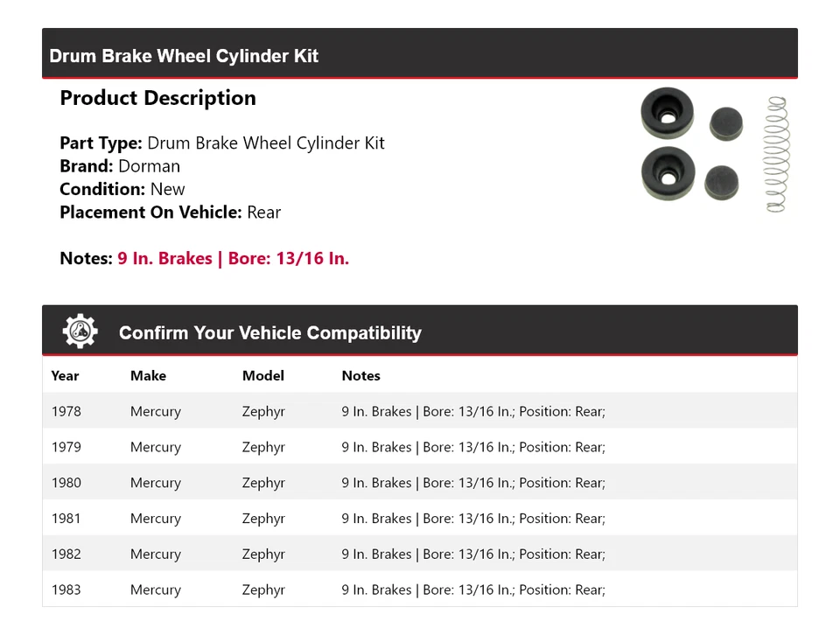The width and height of the screenshot is (840, 635).
Task: Click the gear icon beside Confirm Your Vehicle Compatibility
Action: pyautogui.click(x=80, y=332)
